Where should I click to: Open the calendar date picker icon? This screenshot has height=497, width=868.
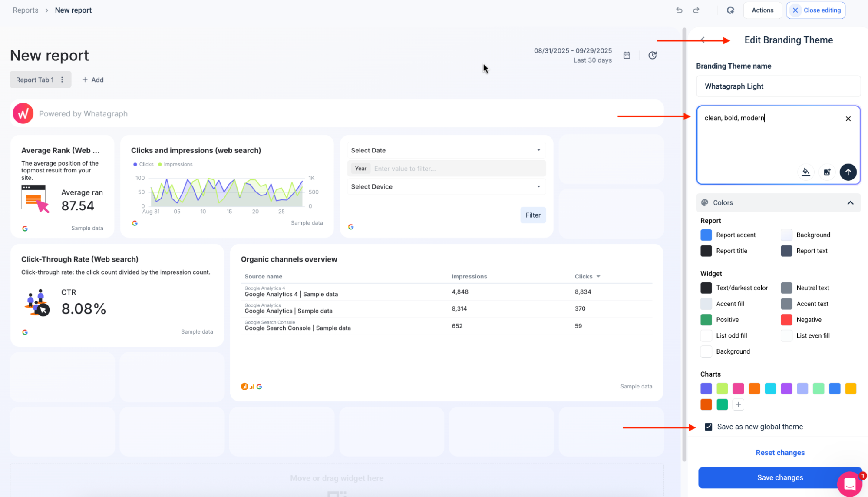[x=627, y=55]
